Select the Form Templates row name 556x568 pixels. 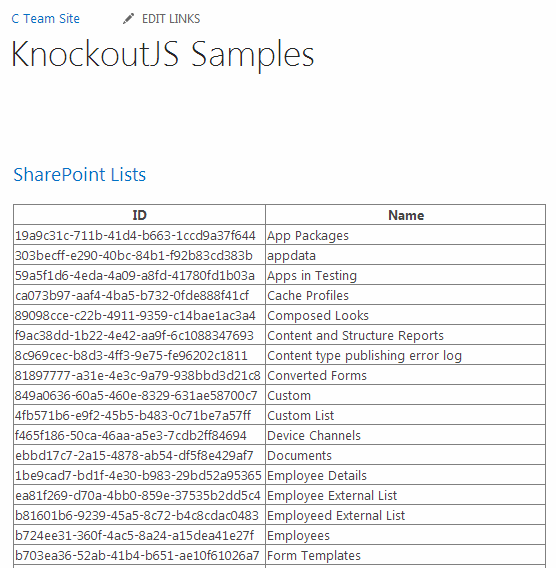point(406,555)
